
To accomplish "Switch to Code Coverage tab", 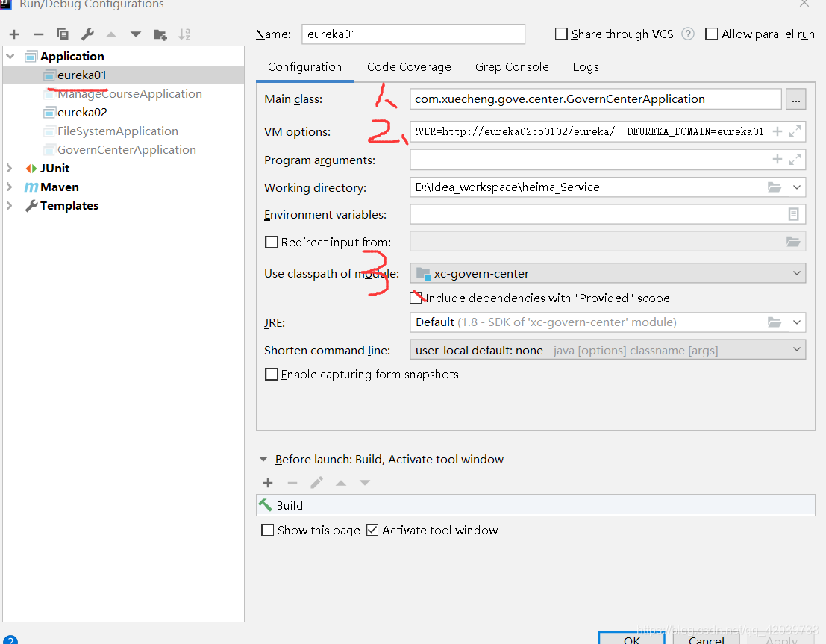I will tap(409, 67).
